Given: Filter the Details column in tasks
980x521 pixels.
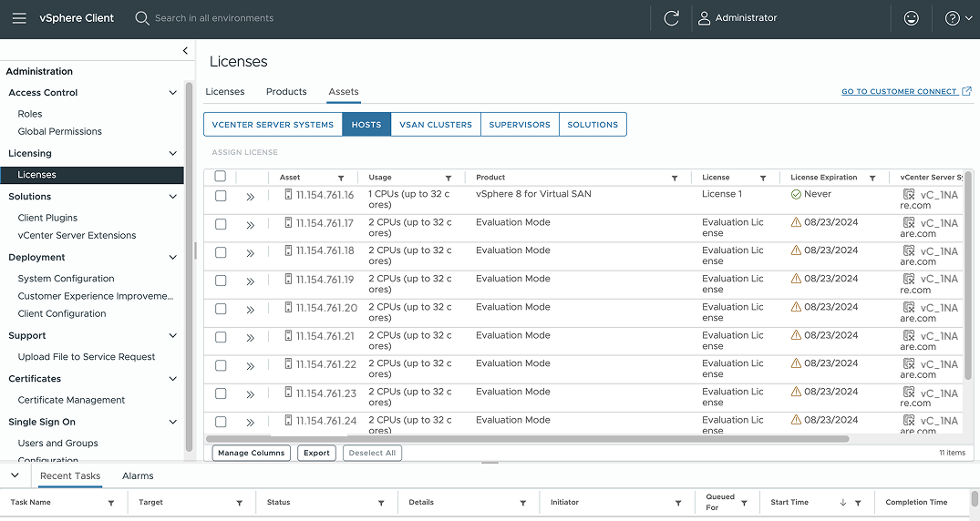Looking at the screenshot, I should click(523, 503).
